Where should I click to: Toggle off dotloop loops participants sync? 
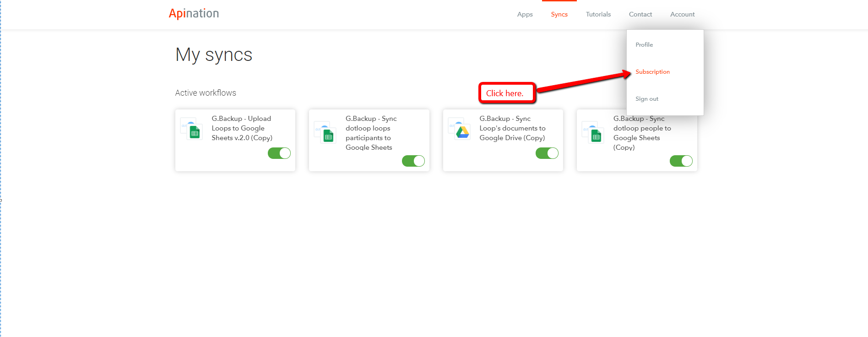coord(413,161)
